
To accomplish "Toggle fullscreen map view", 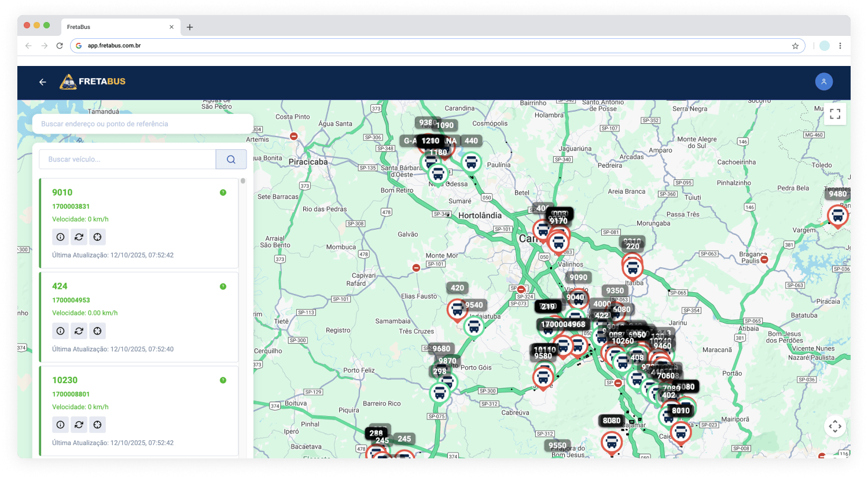I will coord(834,114).
